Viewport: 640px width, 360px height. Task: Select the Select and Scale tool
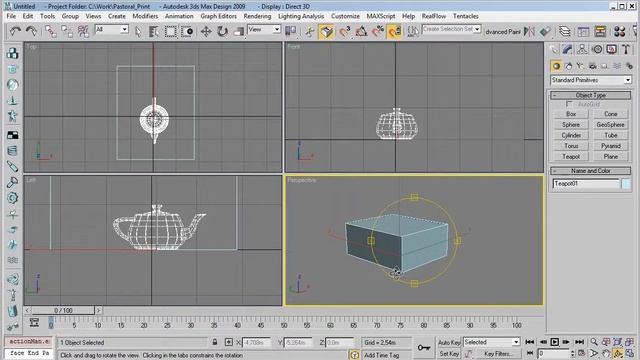pyautogui.click(x=239, y=31)
